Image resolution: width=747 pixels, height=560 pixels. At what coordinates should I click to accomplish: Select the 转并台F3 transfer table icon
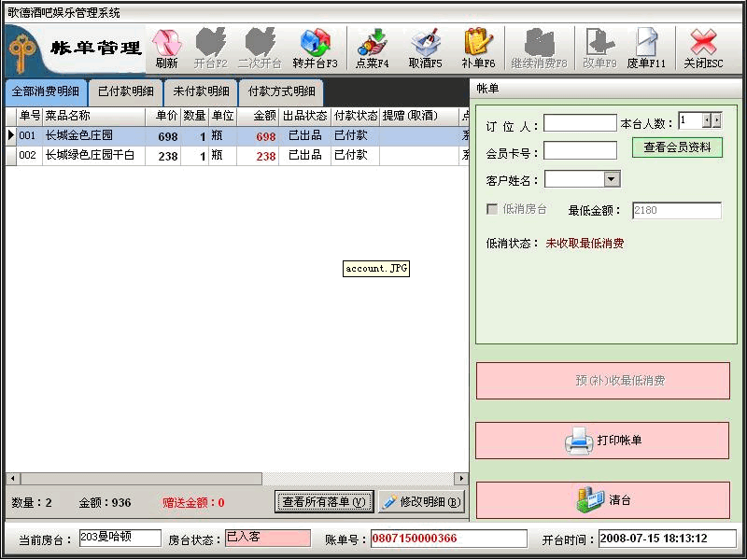point(315,45)
